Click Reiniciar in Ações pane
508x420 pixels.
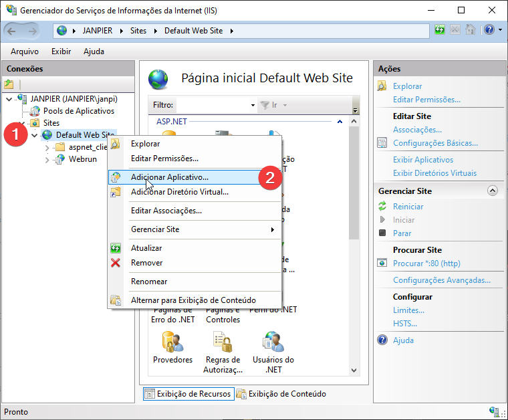408,207
